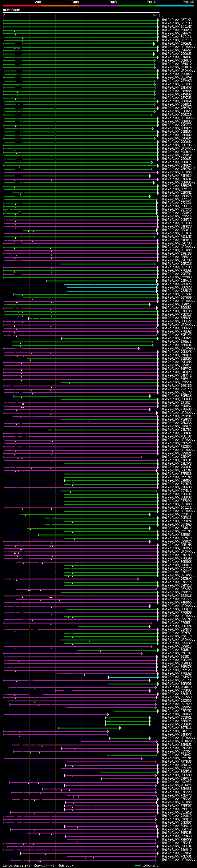This screenshot has height=868, width=197.
Task: Select the UniRef100_O64811 label
Action: click(x=177, y=104)
